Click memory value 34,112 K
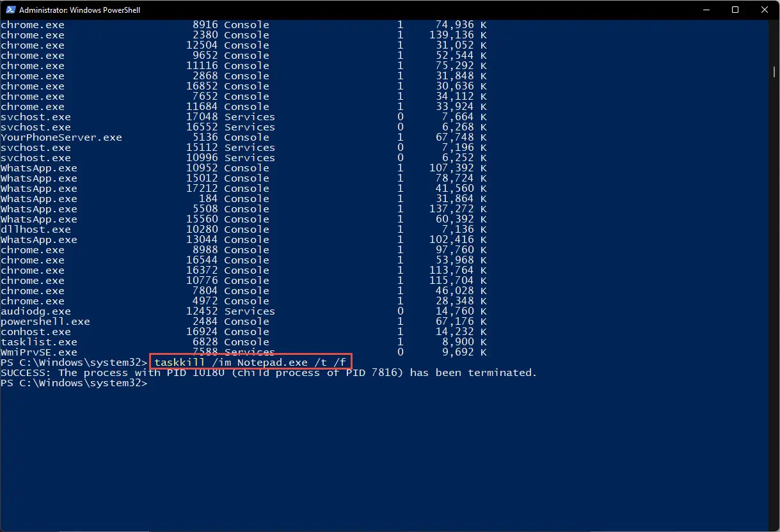This screenshot has height=532, width=780. [461, 97]
